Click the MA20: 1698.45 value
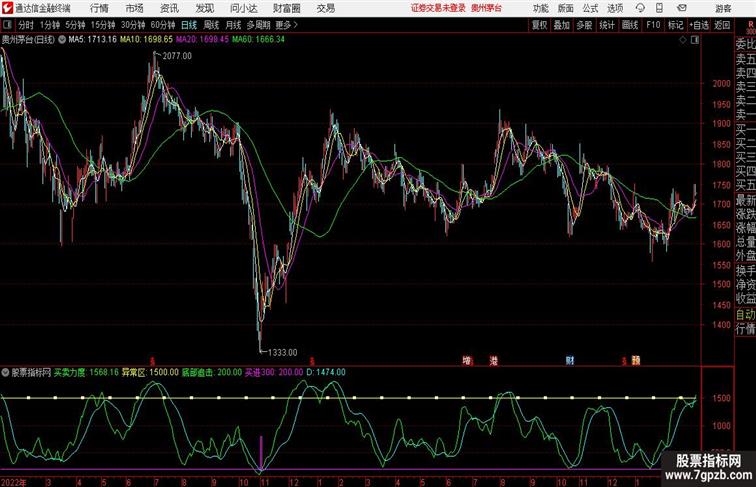The image size is (756, 487). 202,40
